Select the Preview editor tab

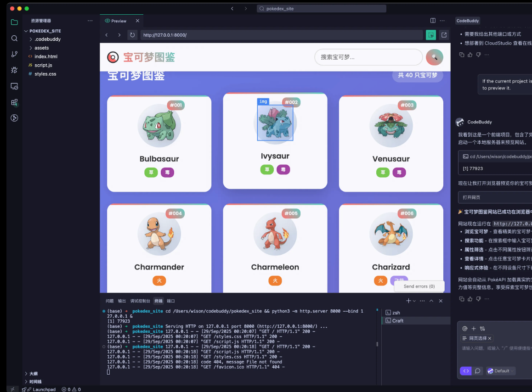[118, 21]
